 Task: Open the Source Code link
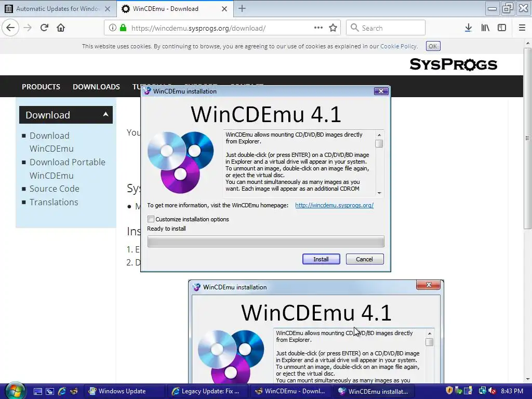tap(54, 189)
